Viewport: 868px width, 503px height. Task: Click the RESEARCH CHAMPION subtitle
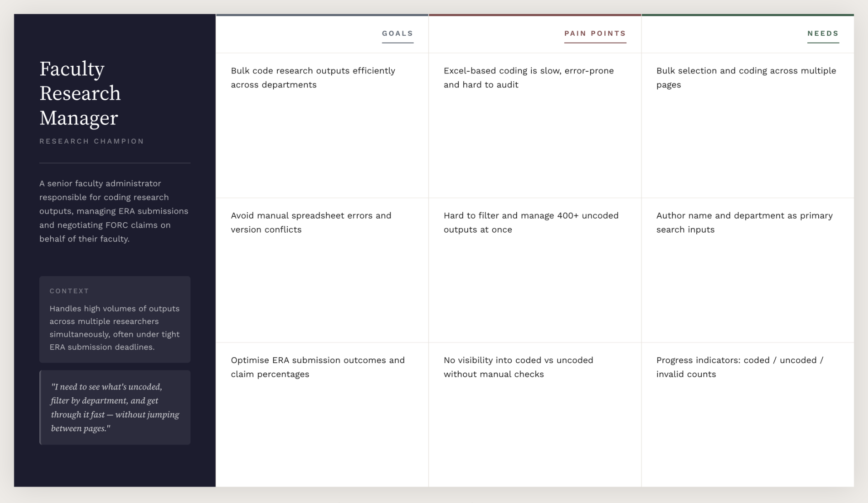click(x=91, y=141)
